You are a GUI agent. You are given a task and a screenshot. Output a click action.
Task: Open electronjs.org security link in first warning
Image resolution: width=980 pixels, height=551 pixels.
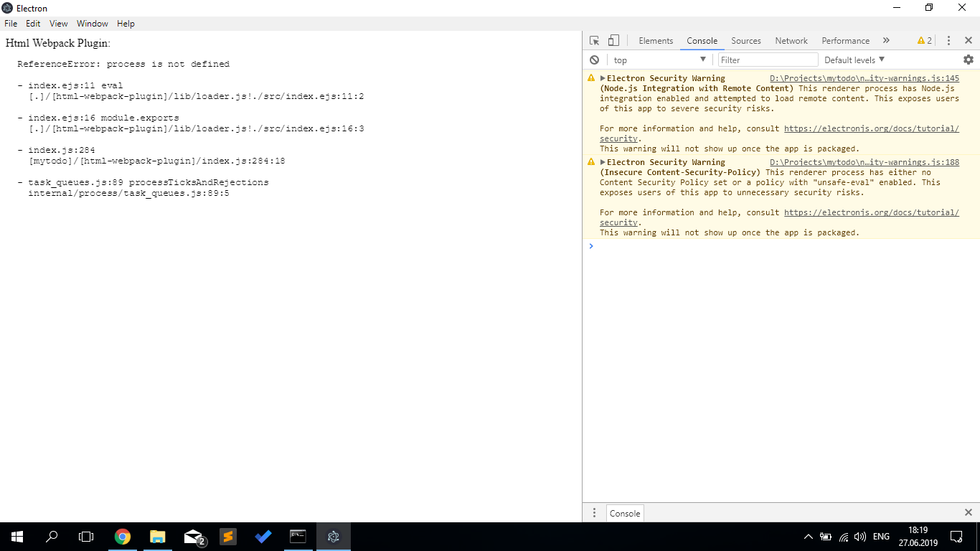pos(872,129)
